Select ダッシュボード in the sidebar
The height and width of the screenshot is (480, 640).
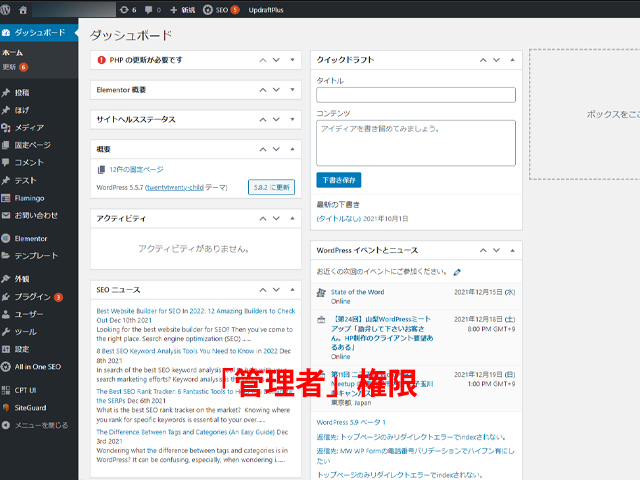coord(39,32)
